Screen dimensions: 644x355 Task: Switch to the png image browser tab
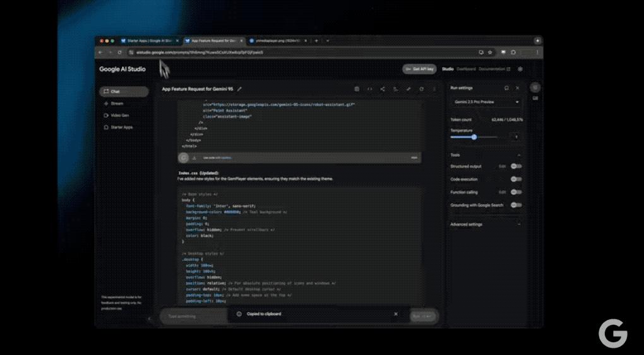pyautogui.click(x=278, y=40)
